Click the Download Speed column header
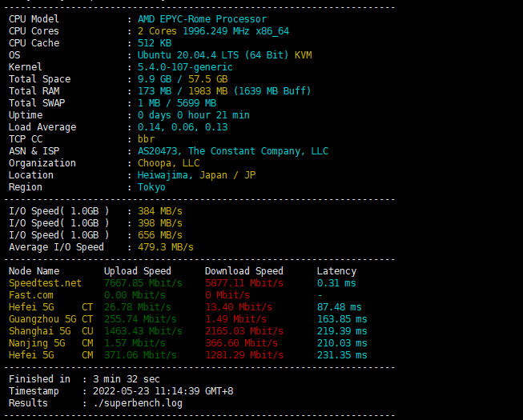The width and height of the screenshot is (523, 420). tap(243, 270)
